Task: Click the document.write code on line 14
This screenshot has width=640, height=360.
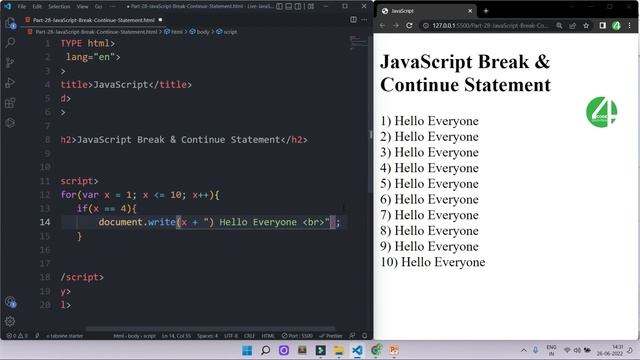Action: coord(219,222)
